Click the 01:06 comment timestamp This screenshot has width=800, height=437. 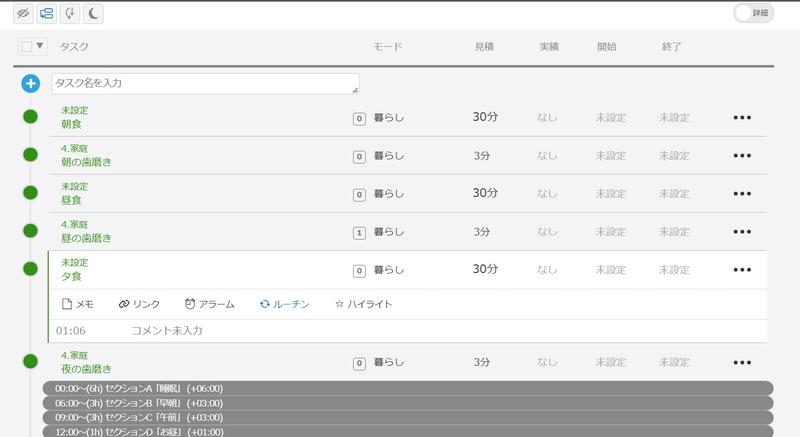[x=70, y=331]
